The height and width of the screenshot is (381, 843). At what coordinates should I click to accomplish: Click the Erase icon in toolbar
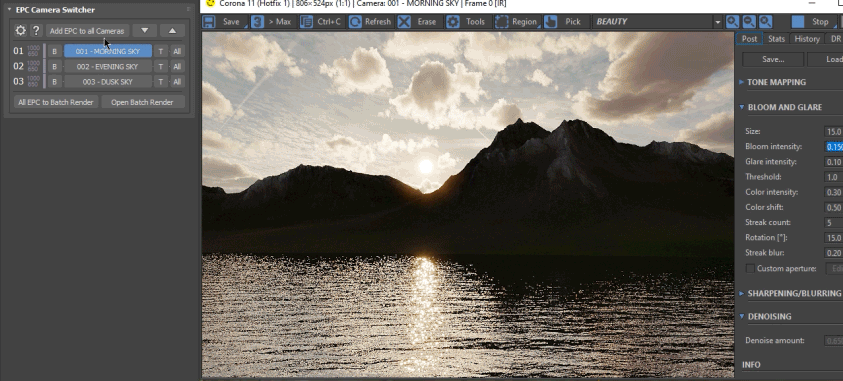[x=404, y=21]
